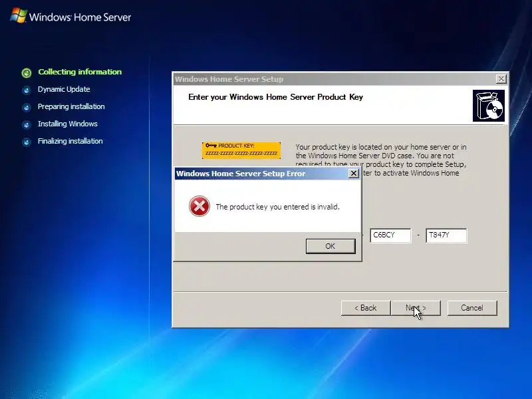Click Cancel in the Setup window
This screenshot has width=532, height=399.
pos(472,308)
